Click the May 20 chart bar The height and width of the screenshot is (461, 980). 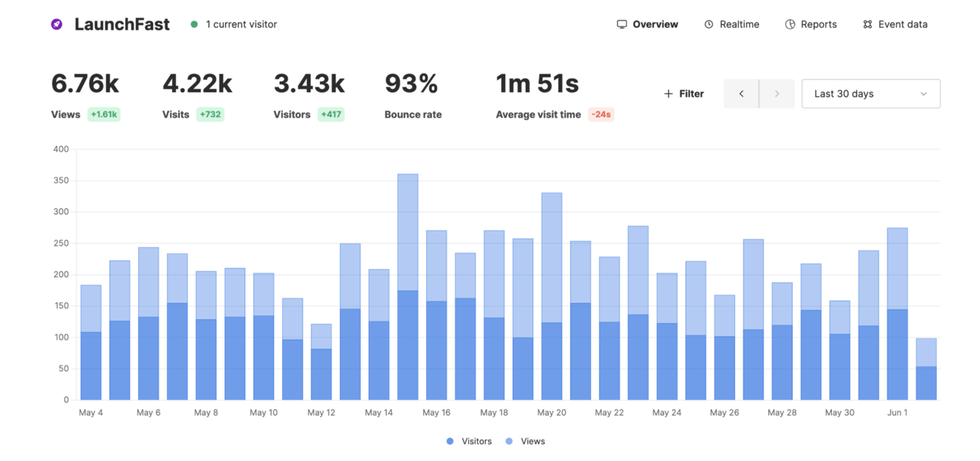pyautogui.click(x=551, y=296)
